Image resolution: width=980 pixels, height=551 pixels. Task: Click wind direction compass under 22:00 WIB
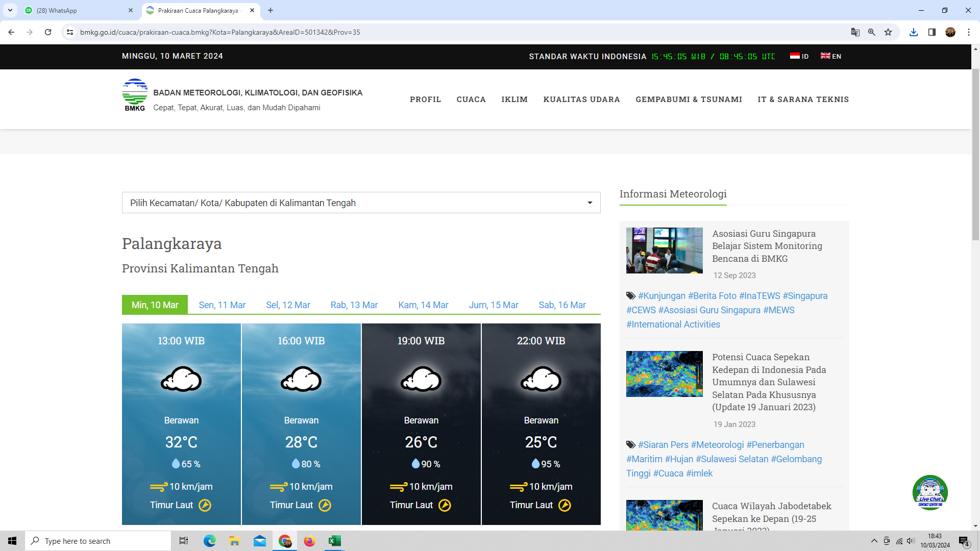[565, 505]
